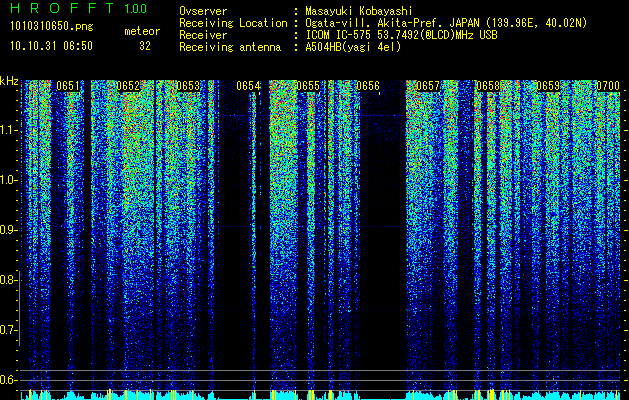
Task: Click the meteor label
Action: click(142, 31)
